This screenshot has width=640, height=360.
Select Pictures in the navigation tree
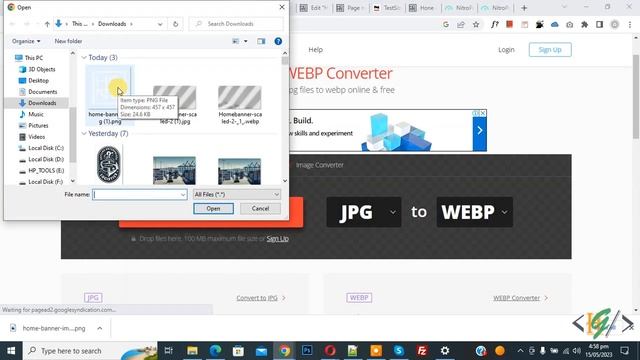pos(38,126)
